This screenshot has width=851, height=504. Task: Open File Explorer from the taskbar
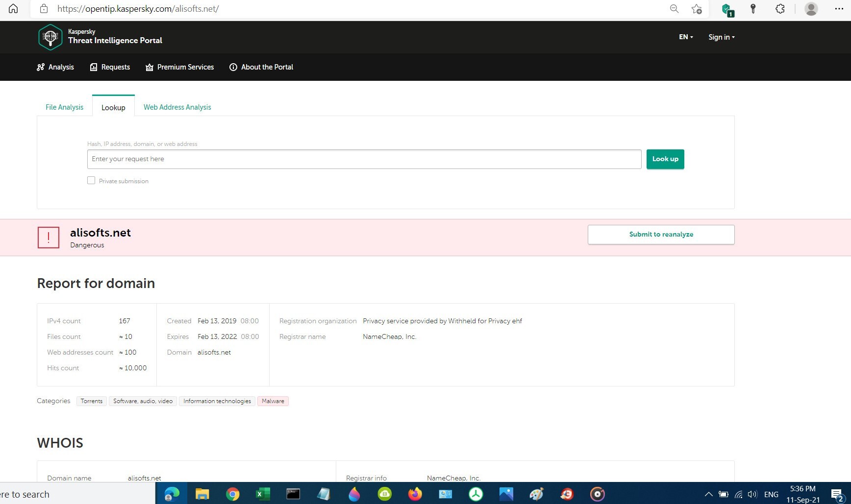click(x=202, y=494)
